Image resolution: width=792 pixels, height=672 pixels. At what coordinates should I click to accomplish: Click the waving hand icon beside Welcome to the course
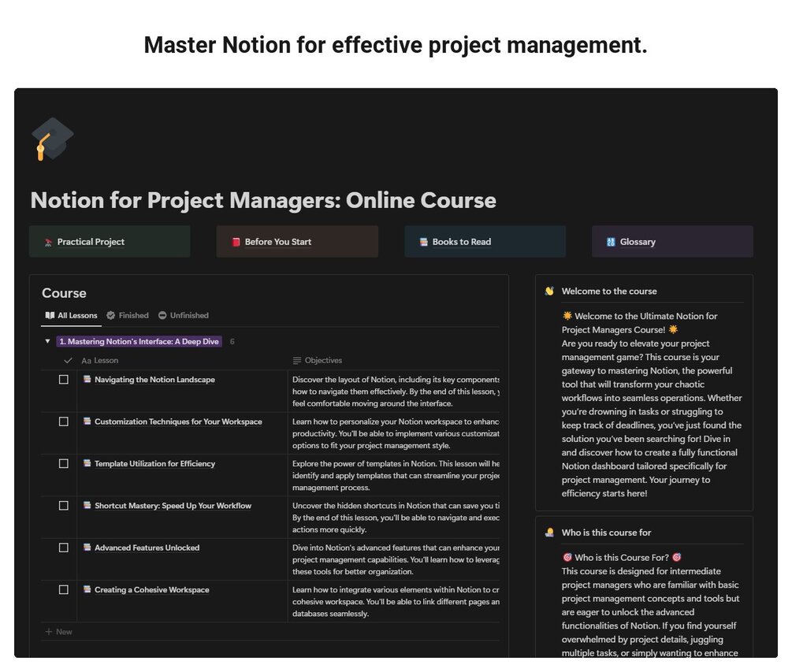[x=549, y=291]
